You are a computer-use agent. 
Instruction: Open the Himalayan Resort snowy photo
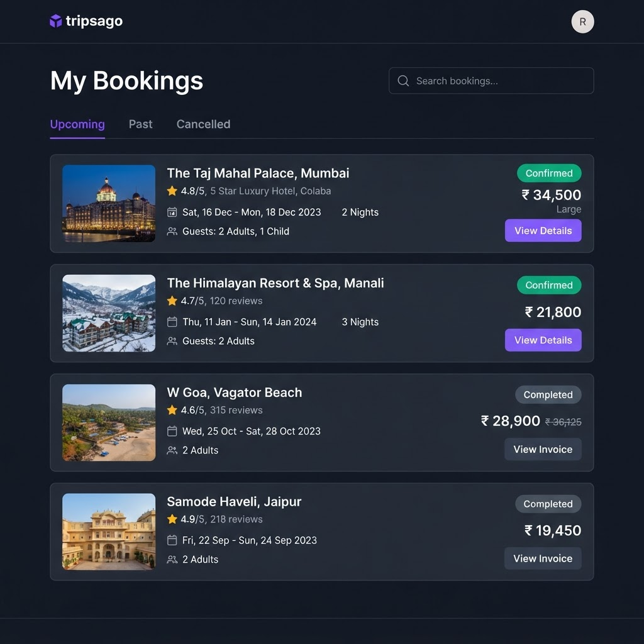[109, 313]
